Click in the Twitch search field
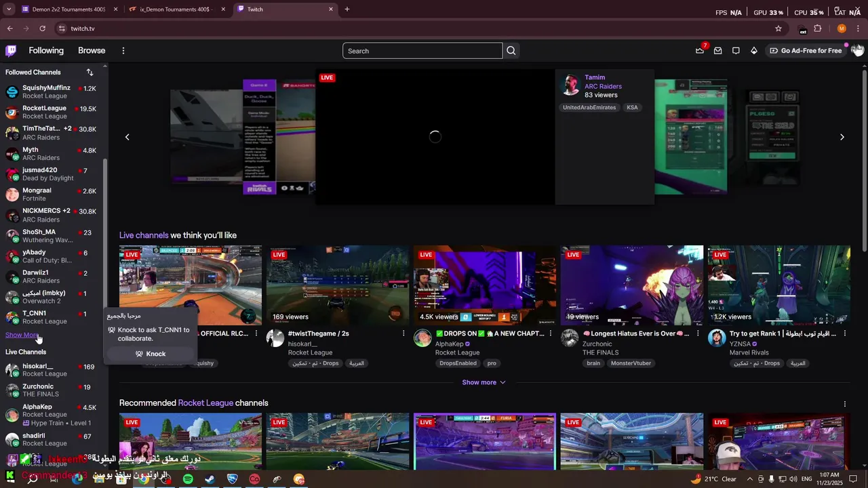Viewport: 868px width, 488px height. tap(422, 51)
